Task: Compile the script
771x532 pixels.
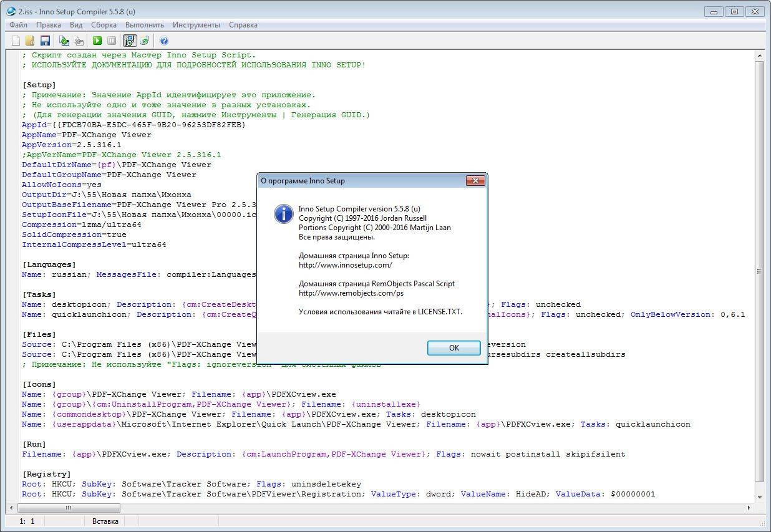Action: 64,41
